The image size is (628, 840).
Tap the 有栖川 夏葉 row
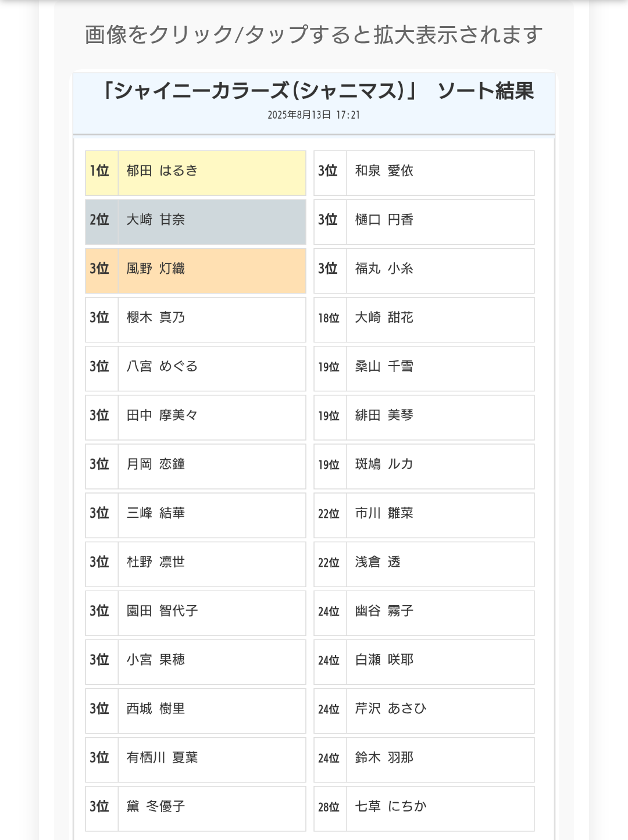195,759
